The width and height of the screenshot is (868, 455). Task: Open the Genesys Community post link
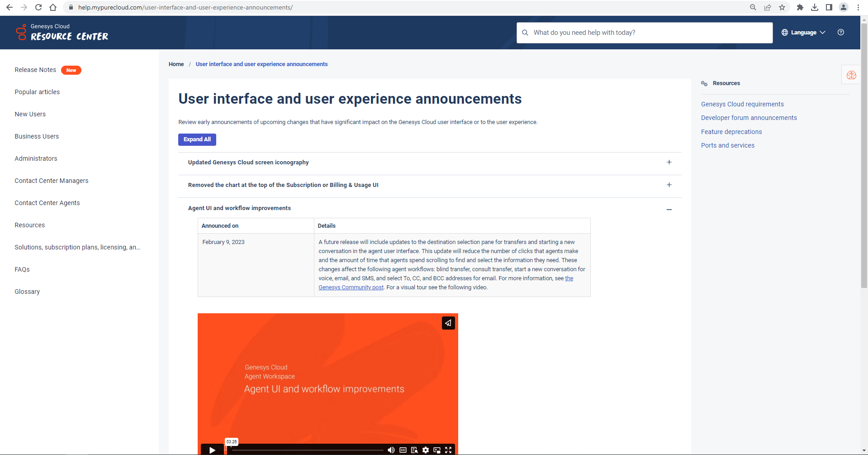coord(351,287)
